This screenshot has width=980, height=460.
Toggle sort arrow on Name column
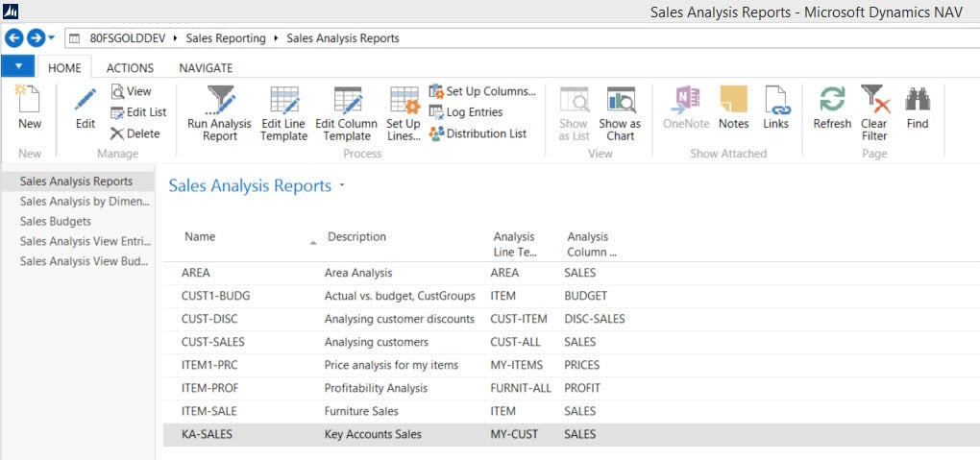click(313, 243)
